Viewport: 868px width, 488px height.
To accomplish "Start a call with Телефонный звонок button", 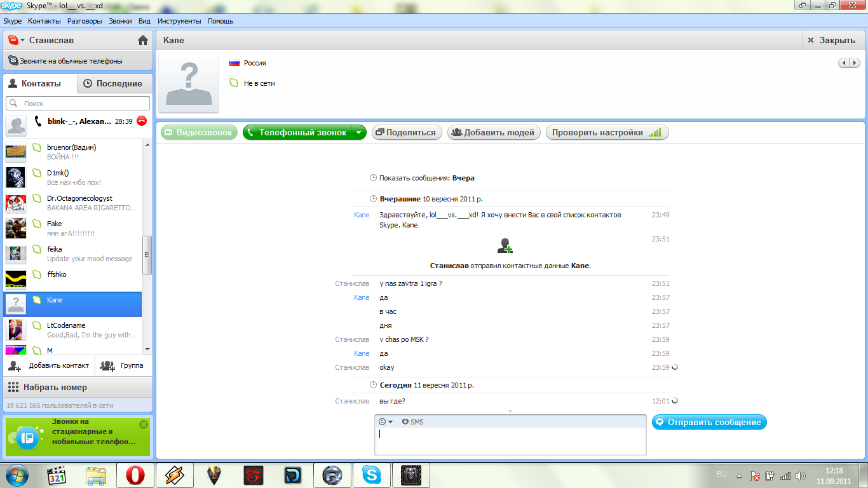I will 298,132.
